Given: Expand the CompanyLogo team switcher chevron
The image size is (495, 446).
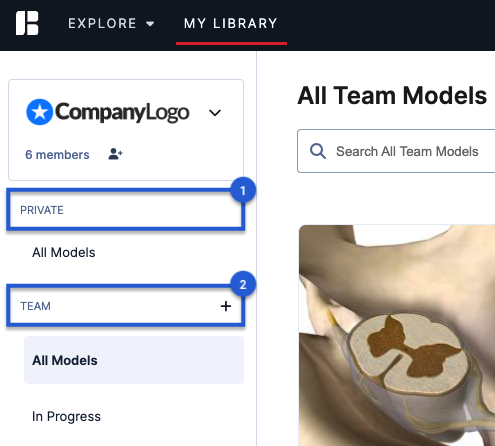Looking at the screenshot, I should 215,113.
